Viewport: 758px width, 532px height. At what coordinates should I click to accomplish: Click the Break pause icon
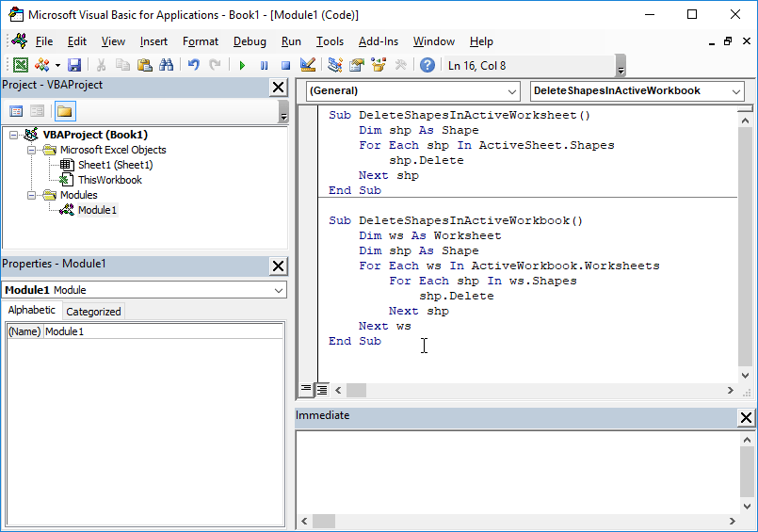coord(264,65)
